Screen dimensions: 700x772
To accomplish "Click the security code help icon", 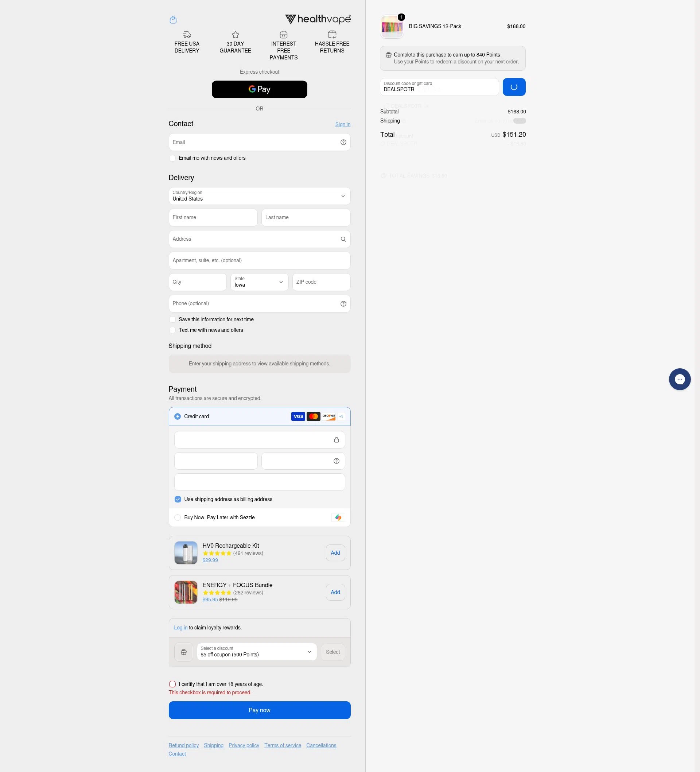I will (x=336, y=461).
